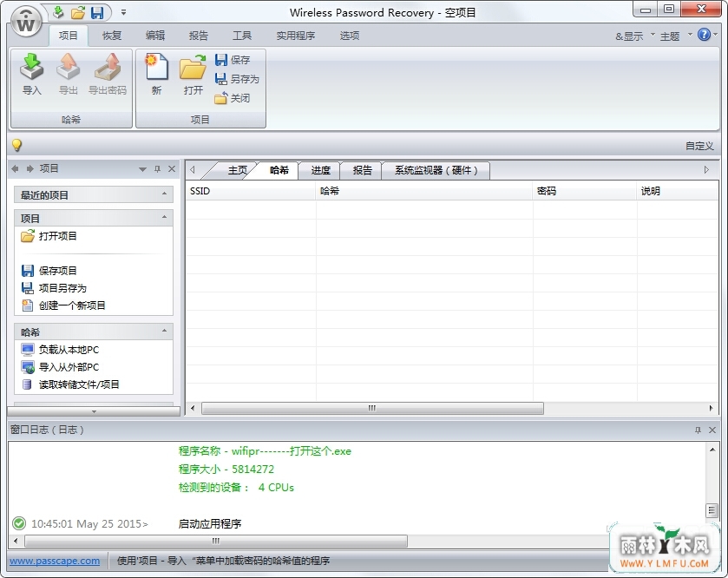The image size is (728, 578).
Task: Click quick access save floppy icon
Action: (97, 12)
